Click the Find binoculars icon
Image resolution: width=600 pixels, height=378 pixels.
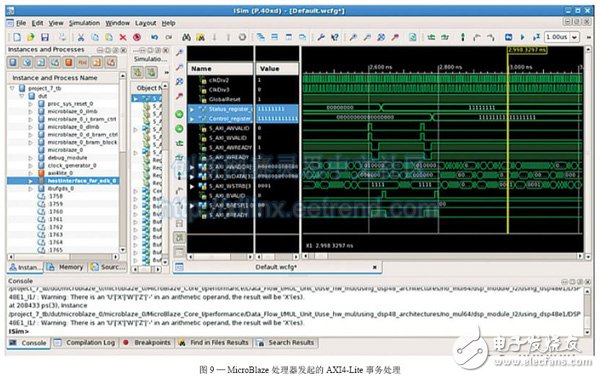point(186,37)
